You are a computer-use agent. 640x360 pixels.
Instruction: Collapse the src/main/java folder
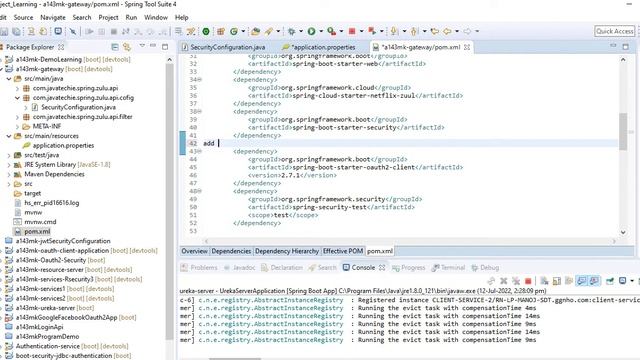(x=9, y=79)
